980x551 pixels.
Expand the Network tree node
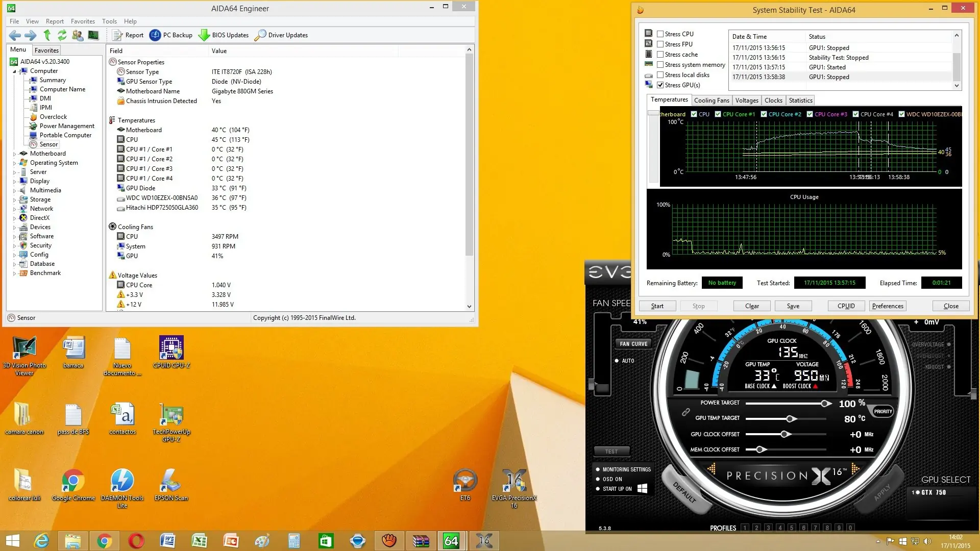[14, 209]
